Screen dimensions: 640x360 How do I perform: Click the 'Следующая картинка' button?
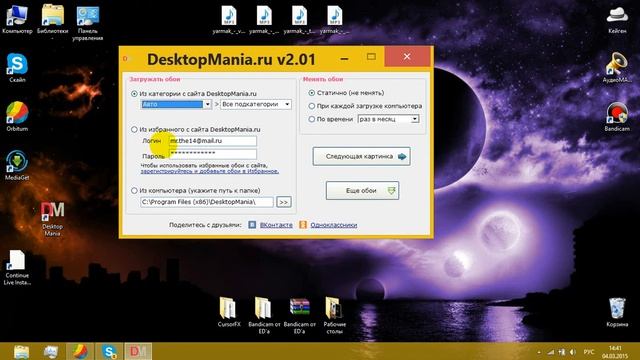[x=361, y=156]
